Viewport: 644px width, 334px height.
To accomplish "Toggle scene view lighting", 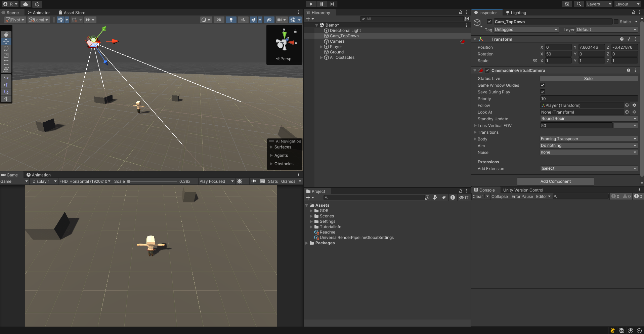I will coord(231,20).
